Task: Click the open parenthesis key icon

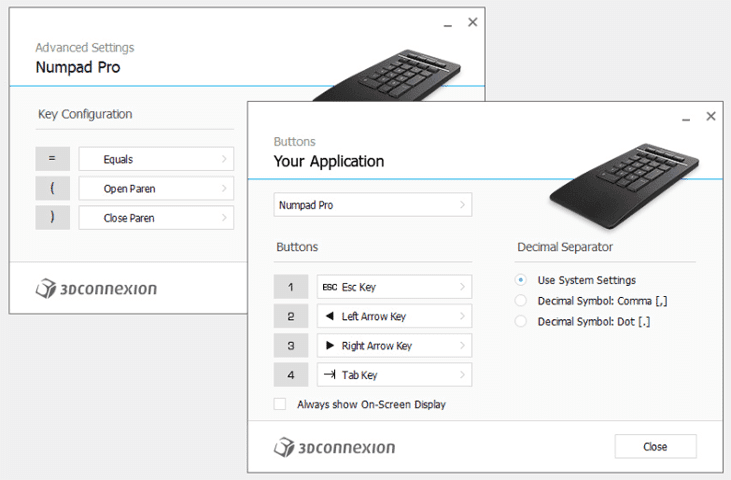Action: tap(52, 188)
